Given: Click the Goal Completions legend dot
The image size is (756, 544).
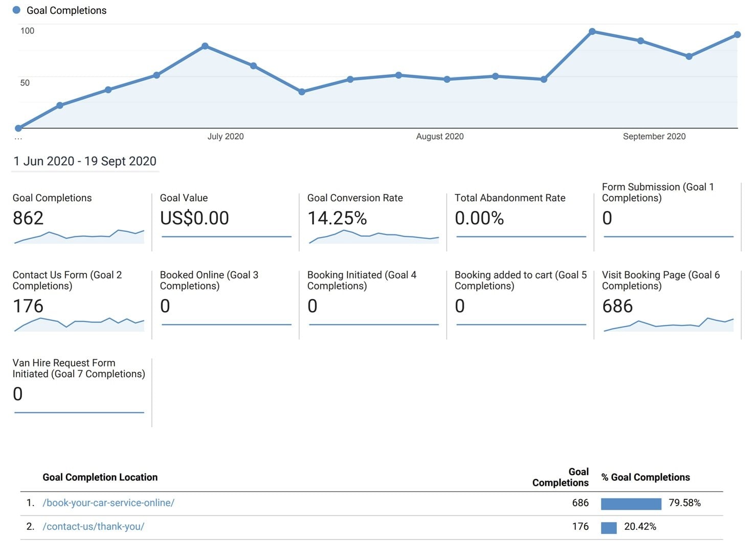Looking at the screenshot, I should [16, 10].
